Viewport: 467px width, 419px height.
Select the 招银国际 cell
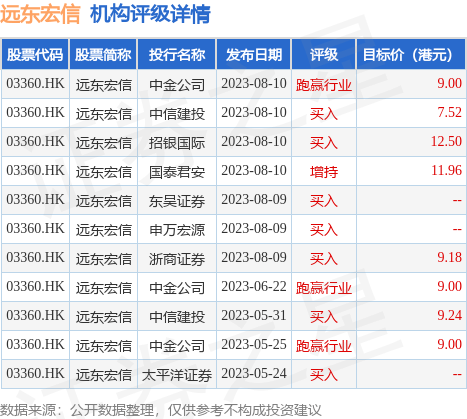click(x=177, y=142)
